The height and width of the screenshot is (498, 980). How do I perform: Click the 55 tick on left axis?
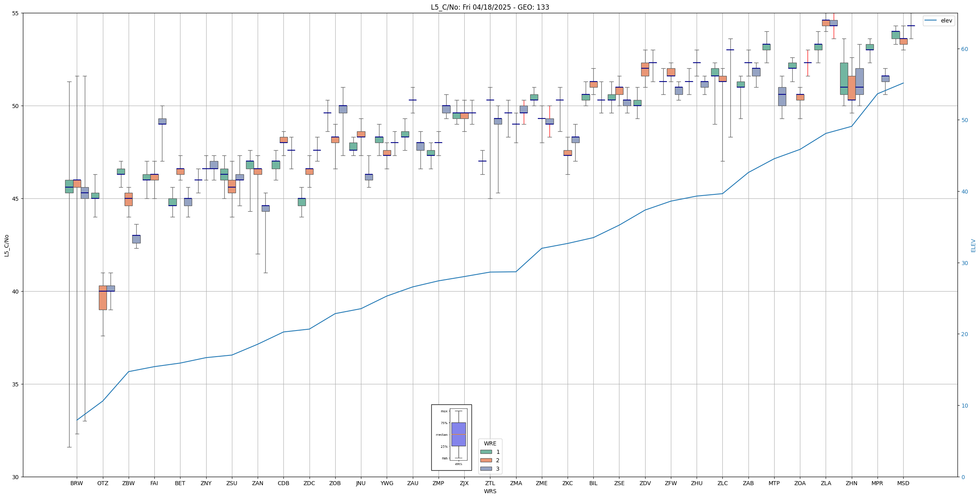pos(16,13)
